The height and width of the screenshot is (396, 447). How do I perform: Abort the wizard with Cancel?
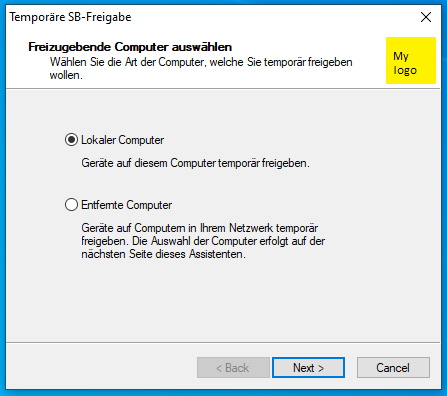point(393,368)
